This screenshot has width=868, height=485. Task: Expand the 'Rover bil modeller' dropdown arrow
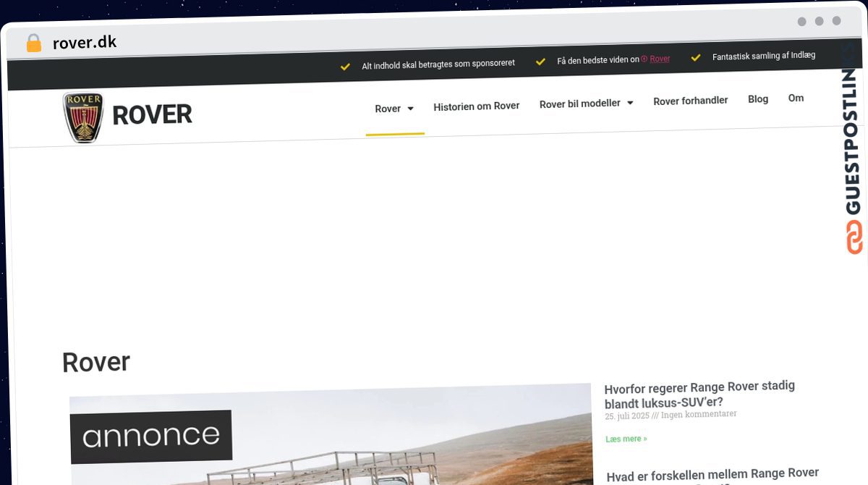[630, 103]
